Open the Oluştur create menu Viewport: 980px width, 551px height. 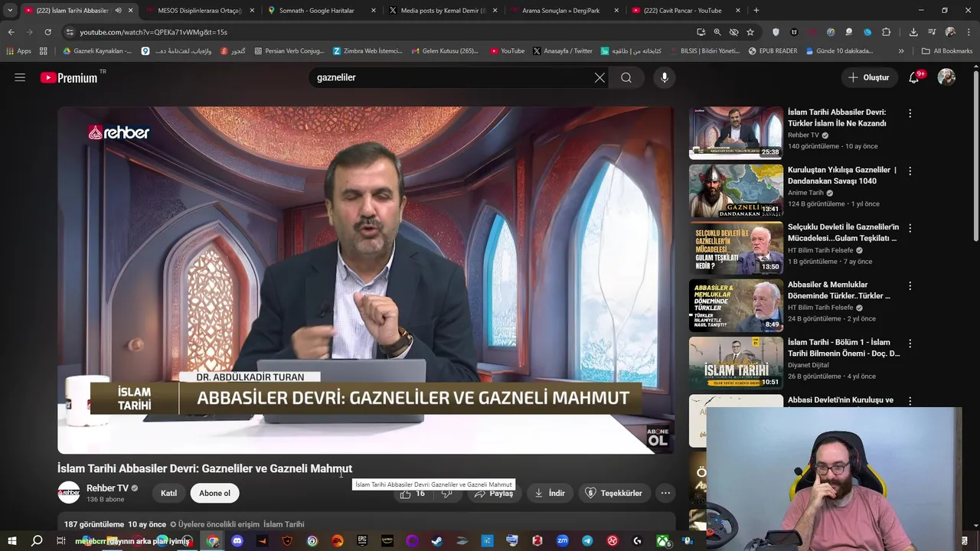click(868, 77)
